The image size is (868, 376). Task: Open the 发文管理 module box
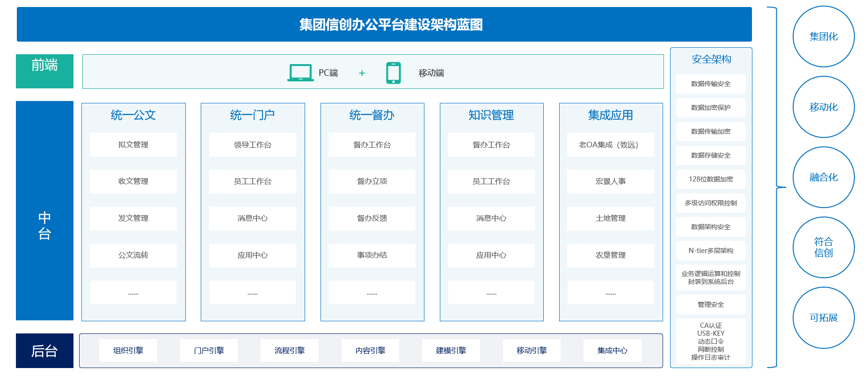coord(133,218)
